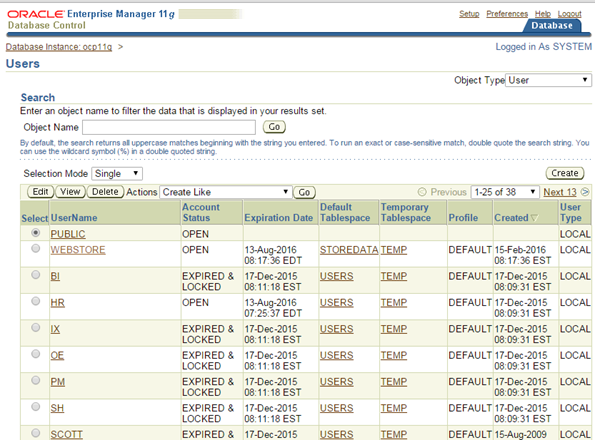Select the WEBSTORE row radio button
Screen dimensions: 595x440
pyautogui.click(x=36, y=248)
